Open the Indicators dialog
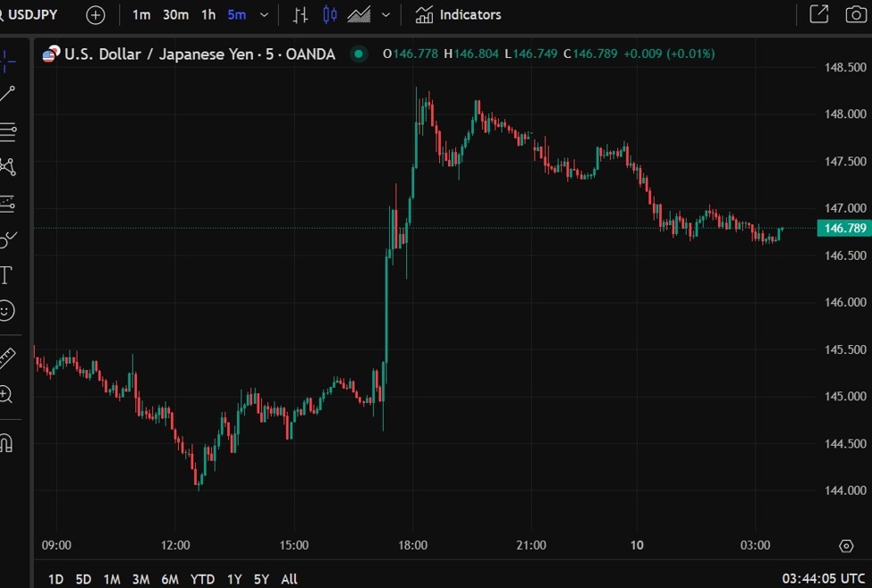The height and width of the screenshot is (588, 872). tap(458, 15)
